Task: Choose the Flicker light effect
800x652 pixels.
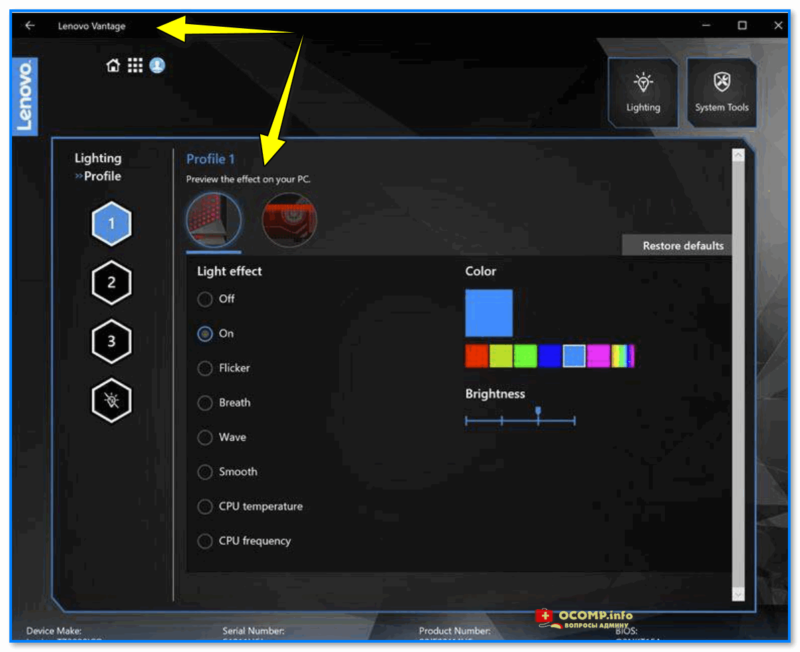Action: point(205,368)
